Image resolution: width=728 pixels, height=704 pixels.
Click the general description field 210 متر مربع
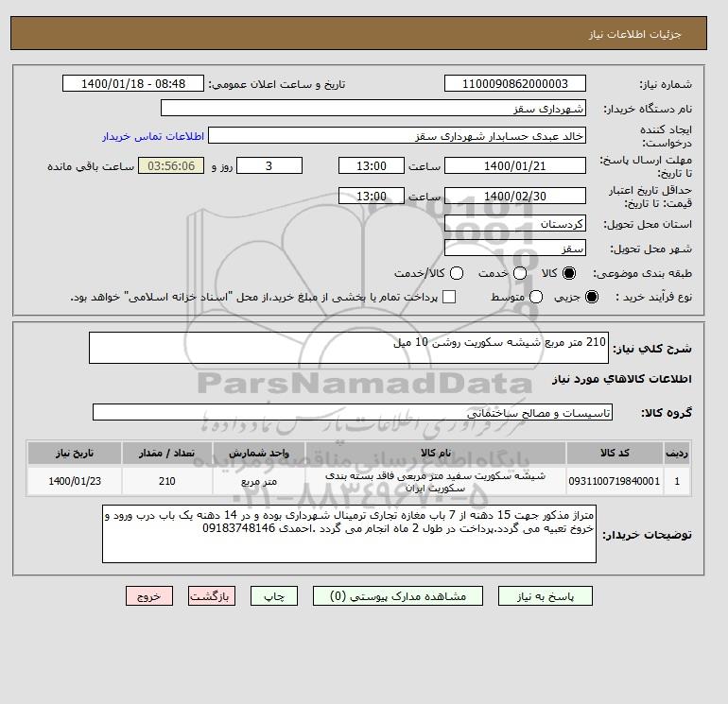(x=349, y=348)
